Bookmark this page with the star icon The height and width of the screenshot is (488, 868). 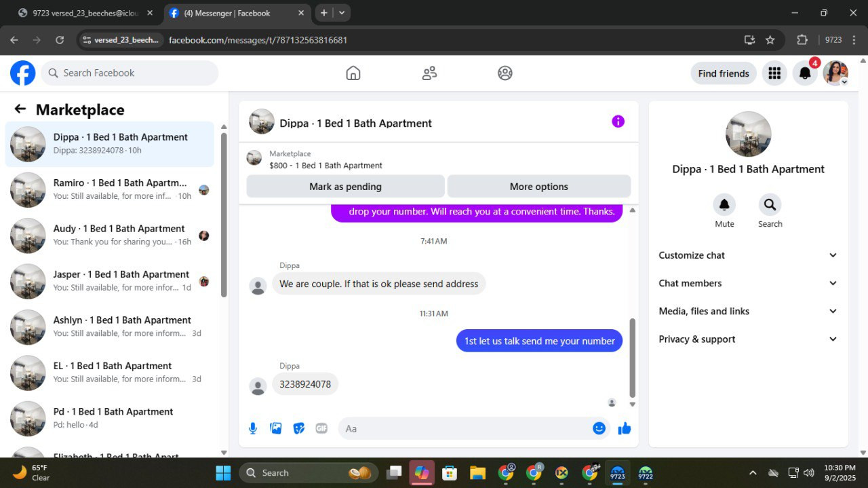click(770, 40)
